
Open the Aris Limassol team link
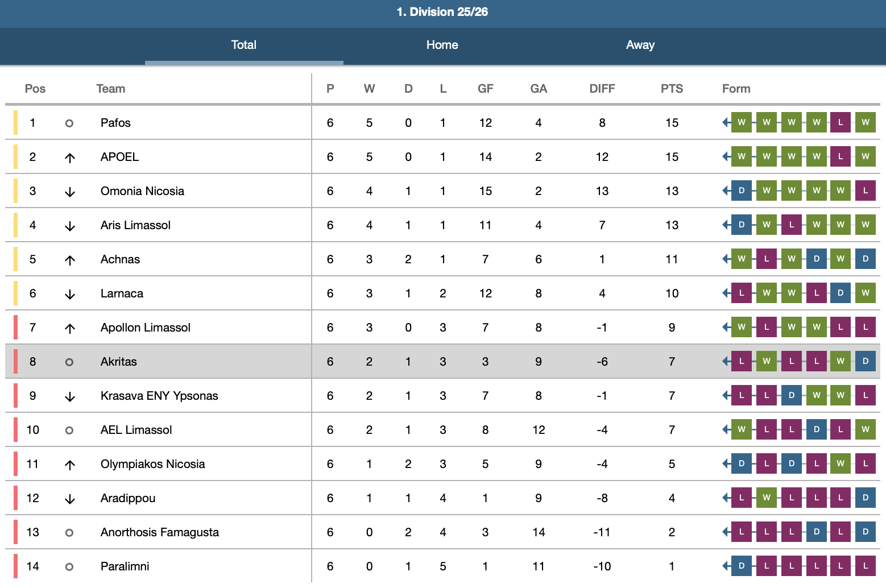[135, 225]
